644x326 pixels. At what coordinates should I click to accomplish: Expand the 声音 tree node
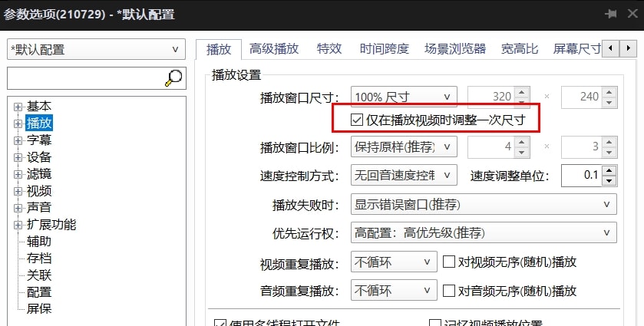point(18,208)
